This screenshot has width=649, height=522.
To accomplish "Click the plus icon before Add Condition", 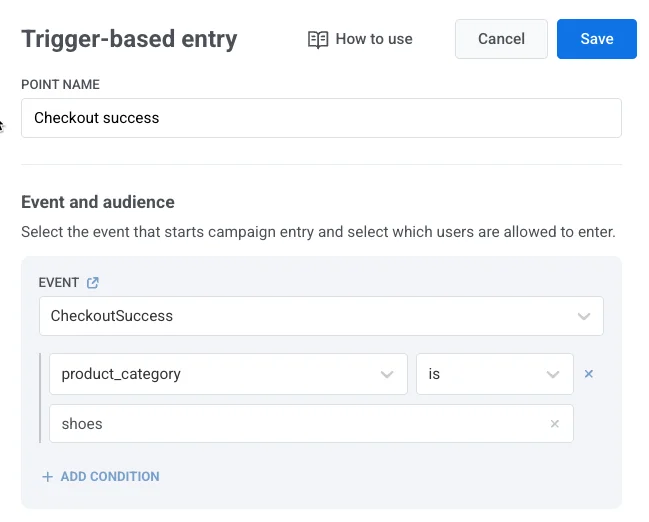I will [x=47, y=477].
